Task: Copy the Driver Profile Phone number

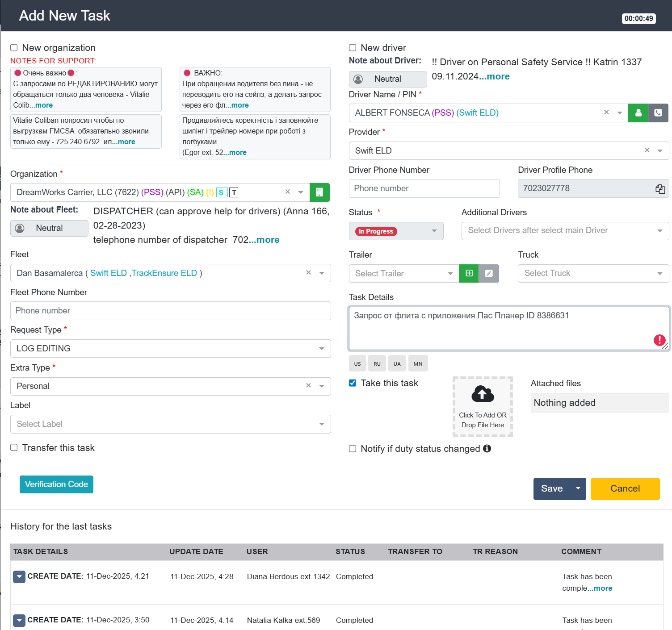Action: 660,189
